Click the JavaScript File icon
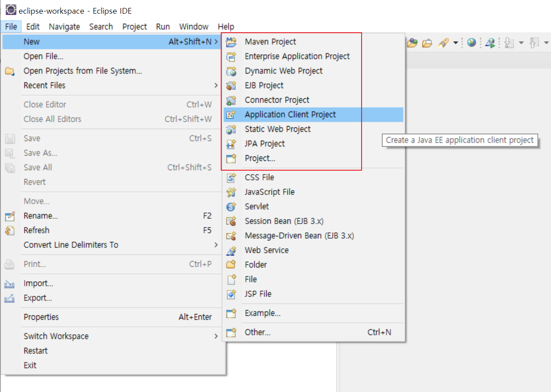 coord(231,192)
